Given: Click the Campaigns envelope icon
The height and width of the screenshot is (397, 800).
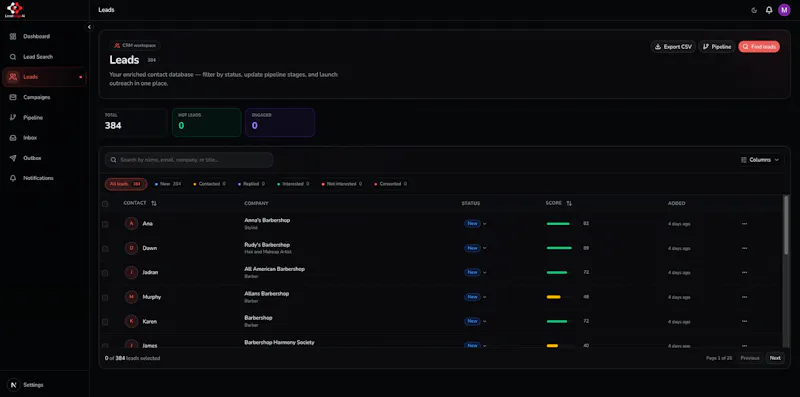Looking at the screenshot, I should 13,97.
